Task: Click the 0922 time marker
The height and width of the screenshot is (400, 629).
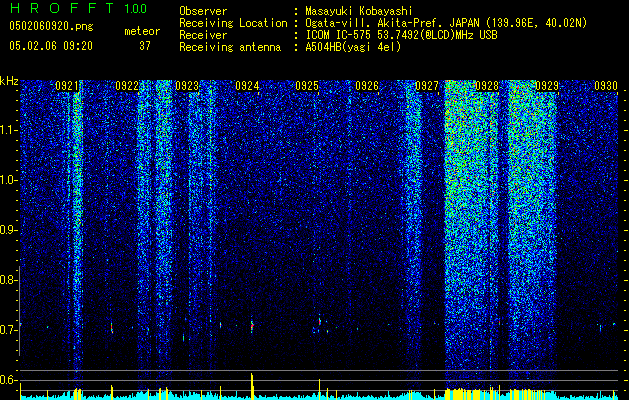Action: coord(127,86)
